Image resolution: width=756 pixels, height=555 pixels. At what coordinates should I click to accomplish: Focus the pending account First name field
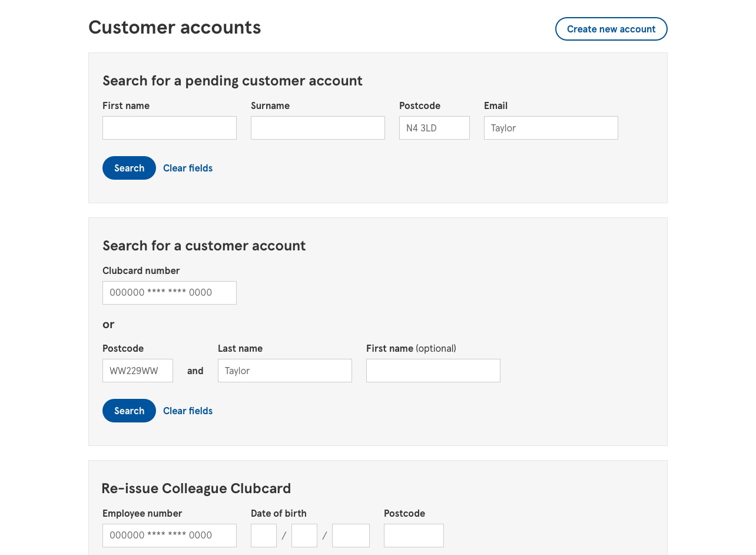click(170, 128)
